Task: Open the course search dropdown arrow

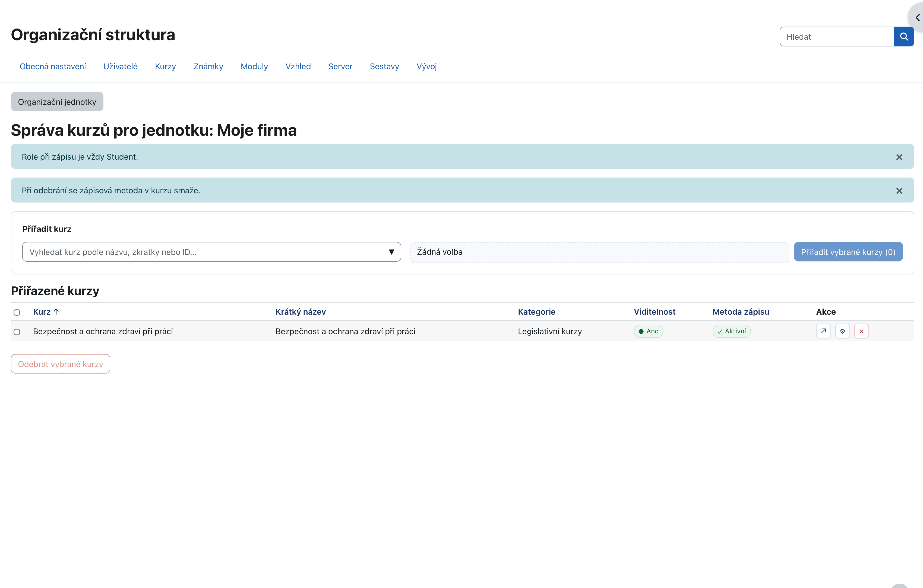Action: click(391, 252)
